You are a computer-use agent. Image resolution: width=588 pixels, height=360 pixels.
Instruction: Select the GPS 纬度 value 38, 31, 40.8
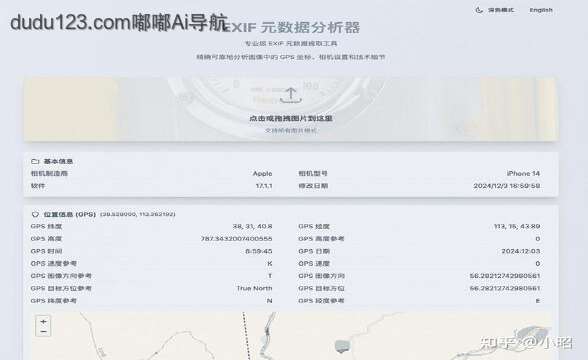(x=252, y=226)
